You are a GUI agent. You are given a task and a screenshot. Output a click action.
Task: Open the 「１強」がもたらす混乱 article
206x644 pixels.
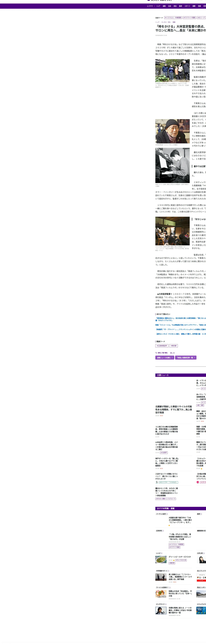[x=180, y=537]
